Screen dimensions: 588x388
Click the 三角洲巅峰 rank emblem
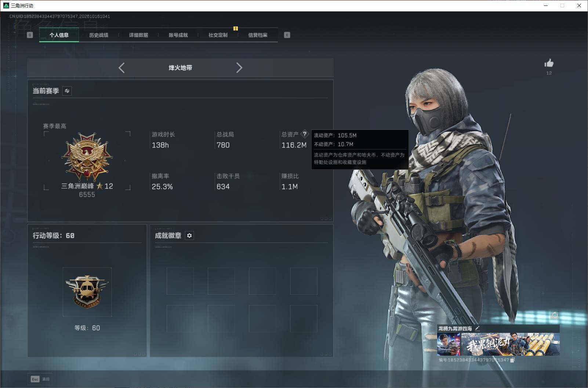coord(87,157)
